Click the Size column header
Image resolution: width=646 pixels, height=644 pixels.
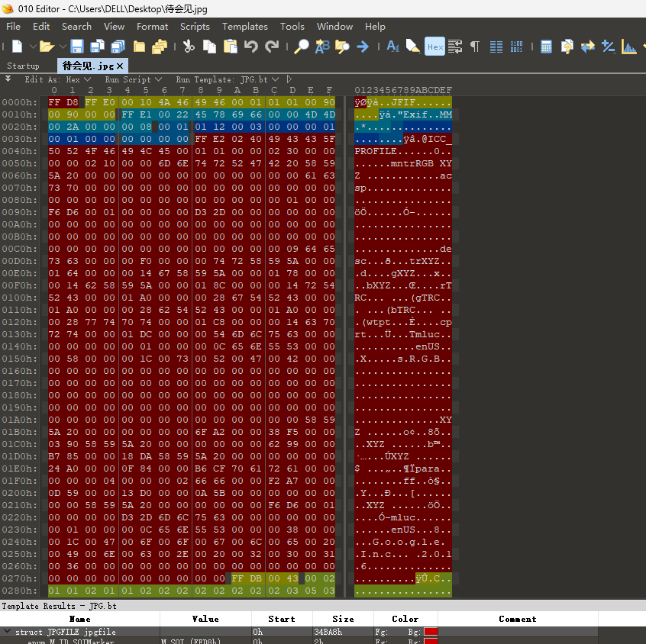point(343,619)
